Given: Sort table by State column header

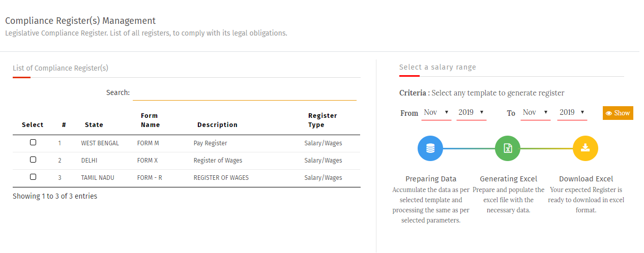Looking at the screenshot, I should coord(94,124).
